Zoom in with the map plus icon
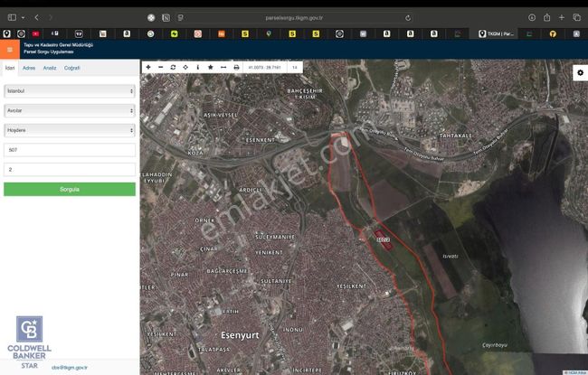 pyautogui.click(x=148, y=67)
